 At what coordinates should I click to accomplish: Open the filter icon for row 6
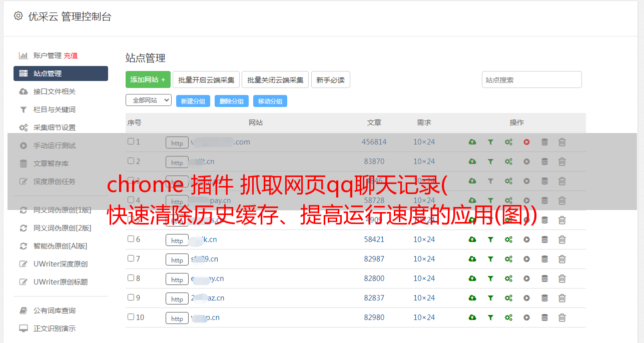coord(490,239)
